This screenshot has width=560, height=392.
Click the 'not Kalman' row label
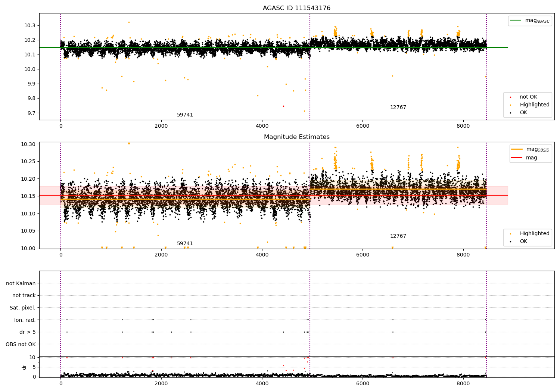click(21, 283)
